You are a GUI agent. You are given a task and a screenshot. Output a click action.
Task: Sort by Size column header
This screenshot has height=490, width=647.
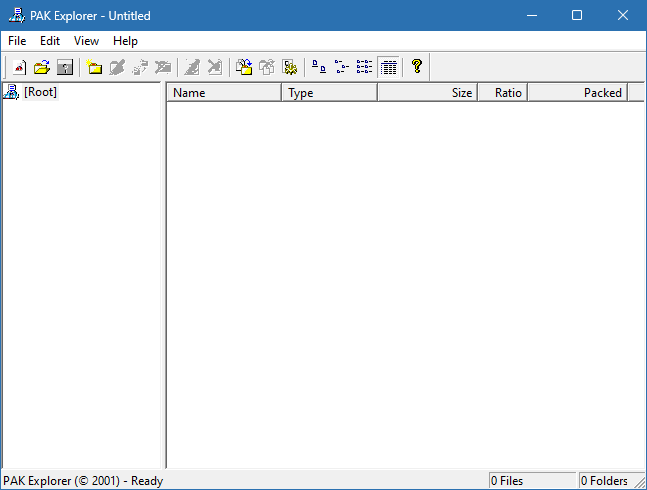427,93
